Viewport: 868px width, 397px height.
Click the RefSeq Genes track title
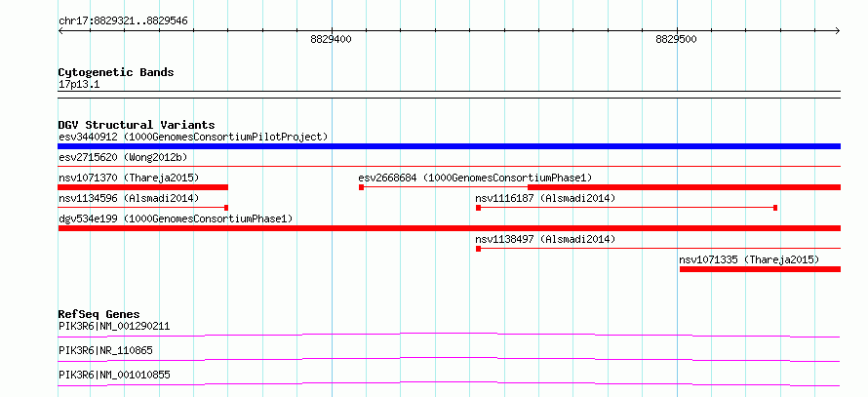pyautogui.click(x=99, y=314)
